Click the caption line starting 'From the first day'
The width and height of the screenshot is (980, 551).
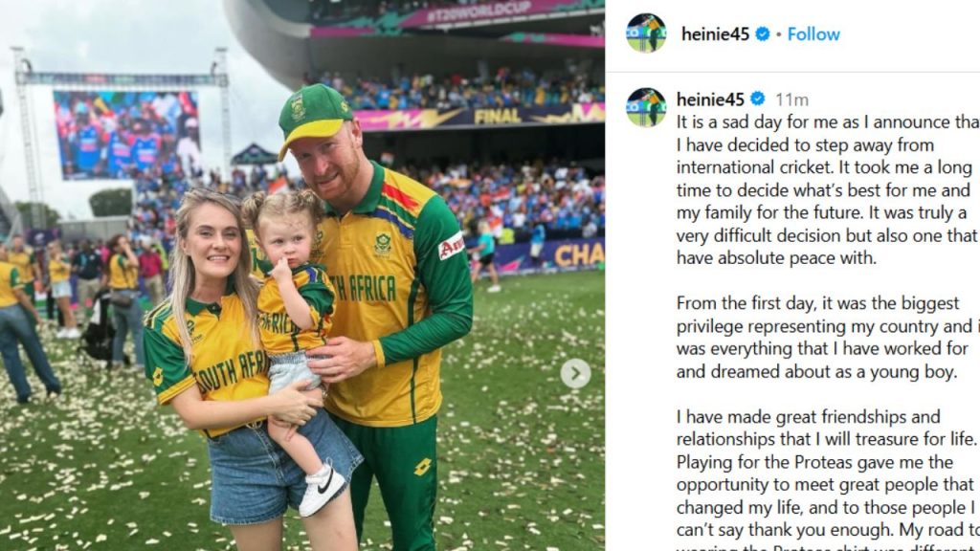point(817,303)
